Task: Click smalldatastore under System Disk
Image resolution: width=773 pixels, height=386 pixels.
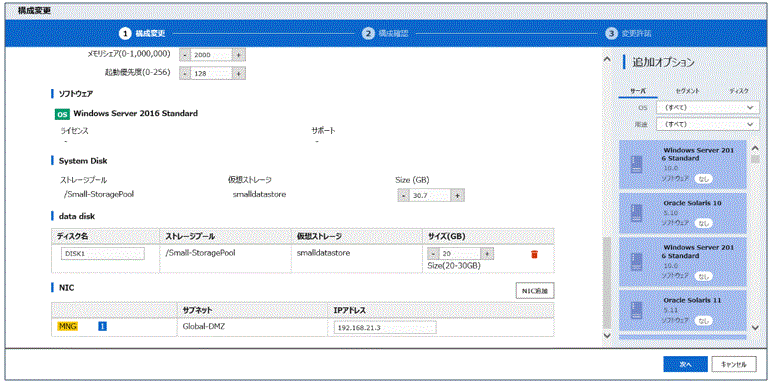Action: coord(259,194)
